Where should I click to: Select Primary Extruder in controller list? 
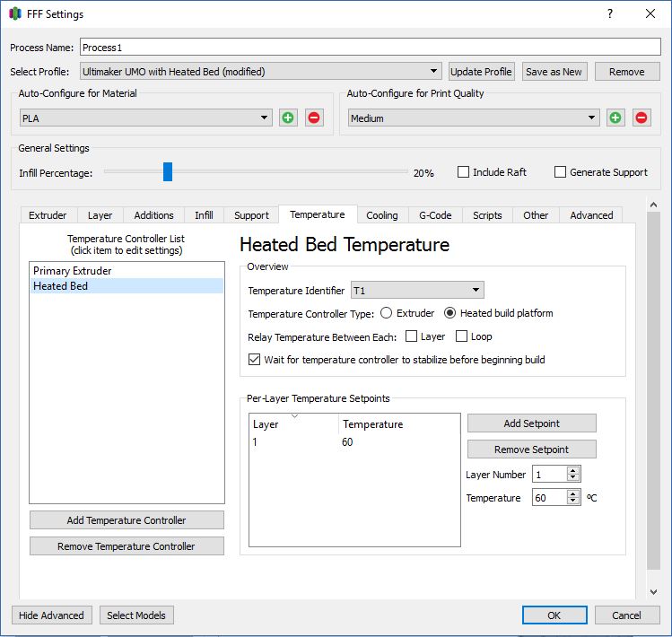[73, 270]
